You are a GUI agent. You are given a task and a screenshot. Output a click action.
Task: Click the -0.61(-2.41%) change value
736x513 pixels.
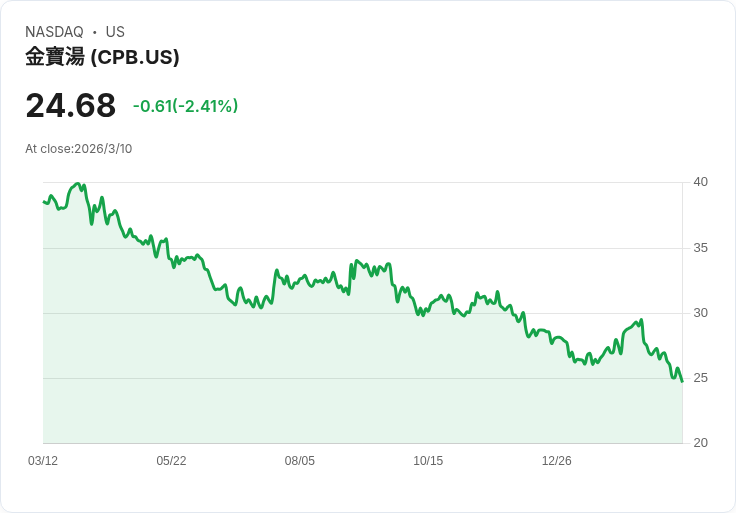pyautogui.click(x=185, y=106)
